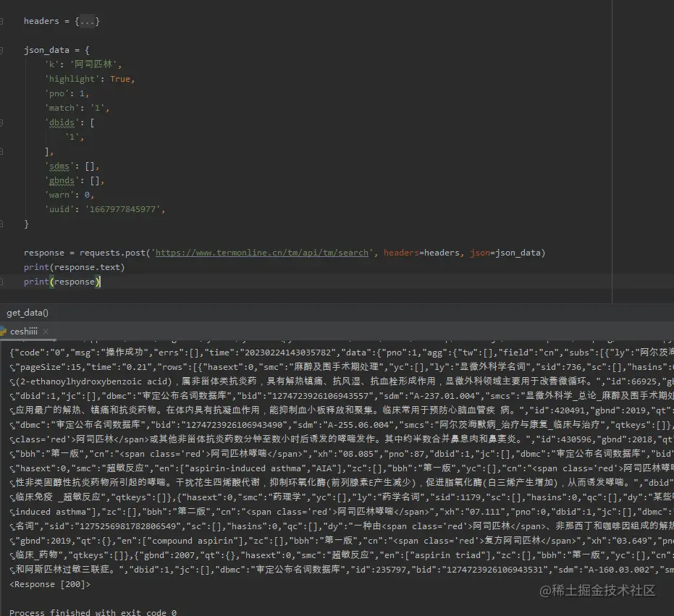The image size is (674, 616).
Task: Click the print(response.text) line
Action: pos(75,267)
